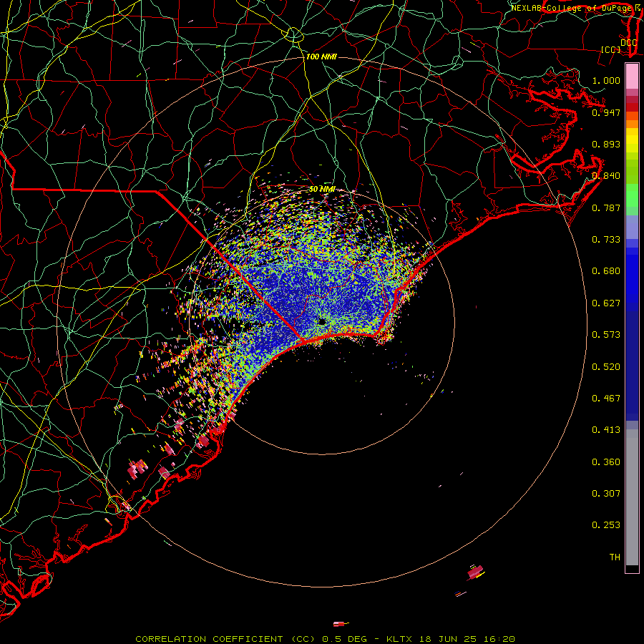Click the DCC label above the color scale
644x644 pixels.
tap(629, 42)
